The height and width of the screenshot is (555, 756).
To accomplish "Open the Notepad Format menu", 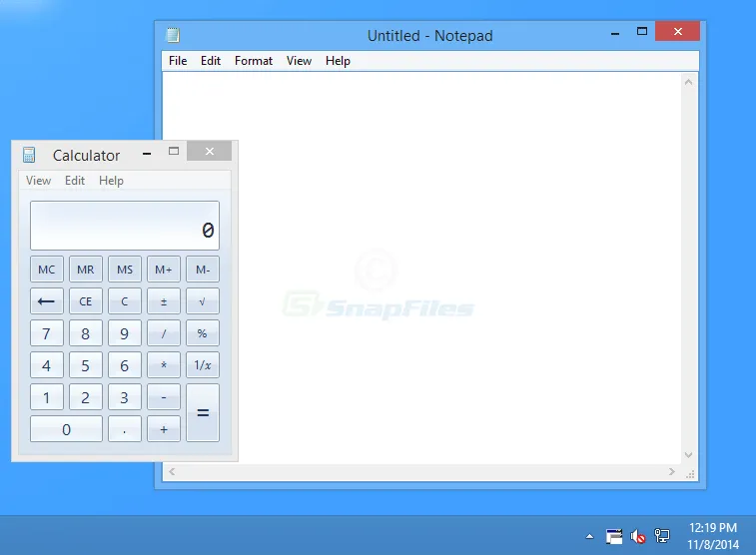I will (x=254, y=61).
